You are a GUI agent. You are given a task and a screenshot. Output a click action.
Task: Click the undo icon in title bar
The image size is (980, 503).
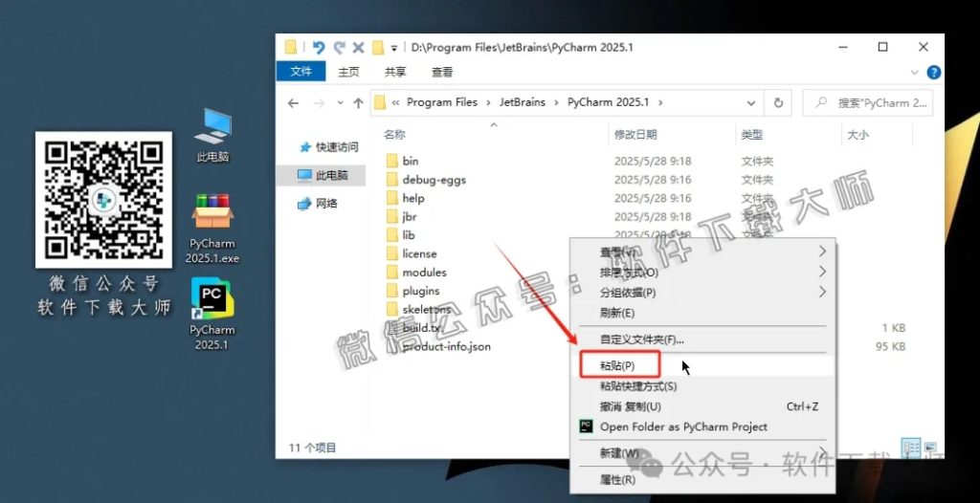tap(319, 48)
